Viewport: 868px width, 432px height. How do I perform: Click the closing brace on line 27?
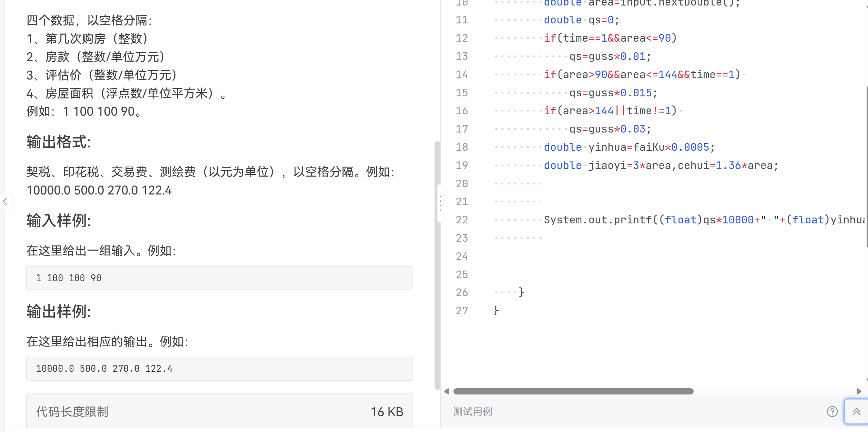coord(496,310)
